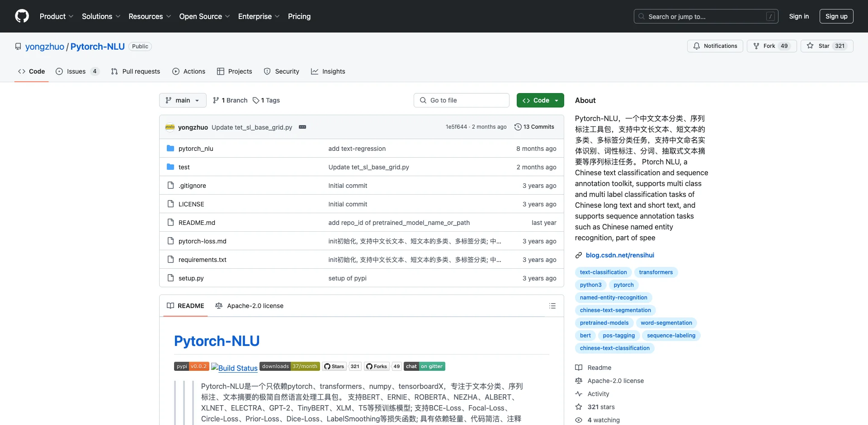Image resolution: width=868 pixels, height=425 pixels.
Task: Click the Go to file search field
Action: click(x=461, y=100)
